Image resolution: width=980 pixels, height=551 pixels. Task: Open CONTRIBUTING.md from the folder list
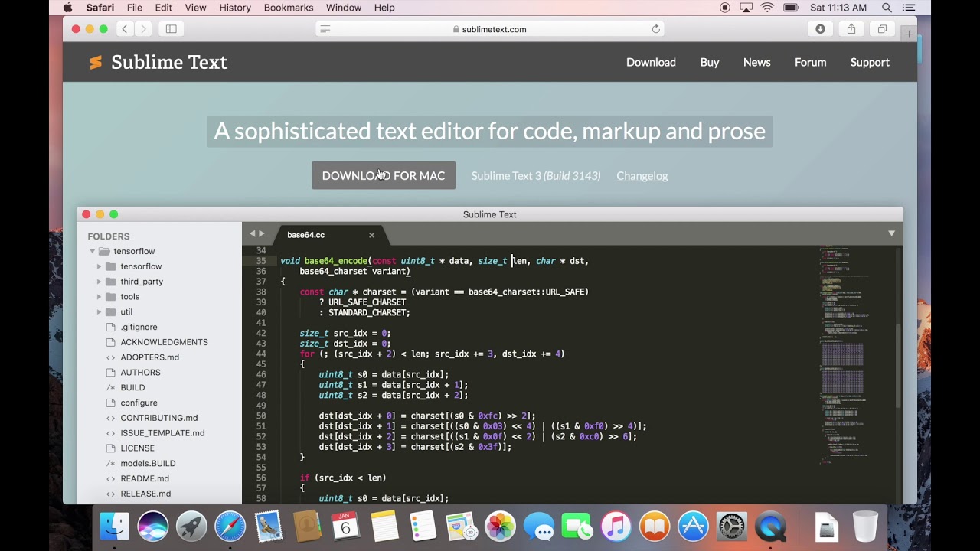click(159, 418)
